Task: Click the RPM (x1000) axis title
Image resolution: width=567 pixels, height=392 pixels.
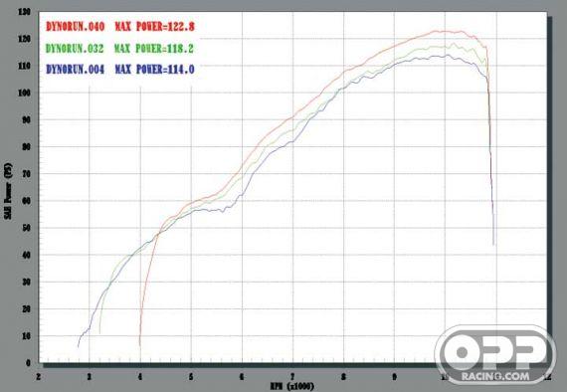Action: click(292, 386)
